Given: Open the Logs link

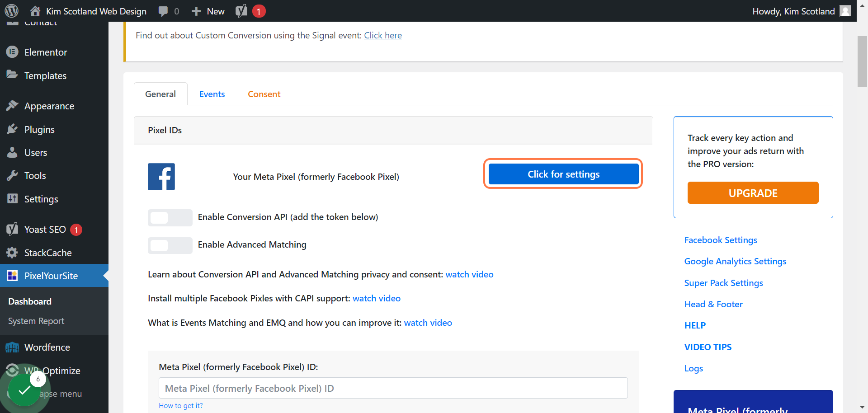Looking at the screenshot, I should tap(693, 368).
